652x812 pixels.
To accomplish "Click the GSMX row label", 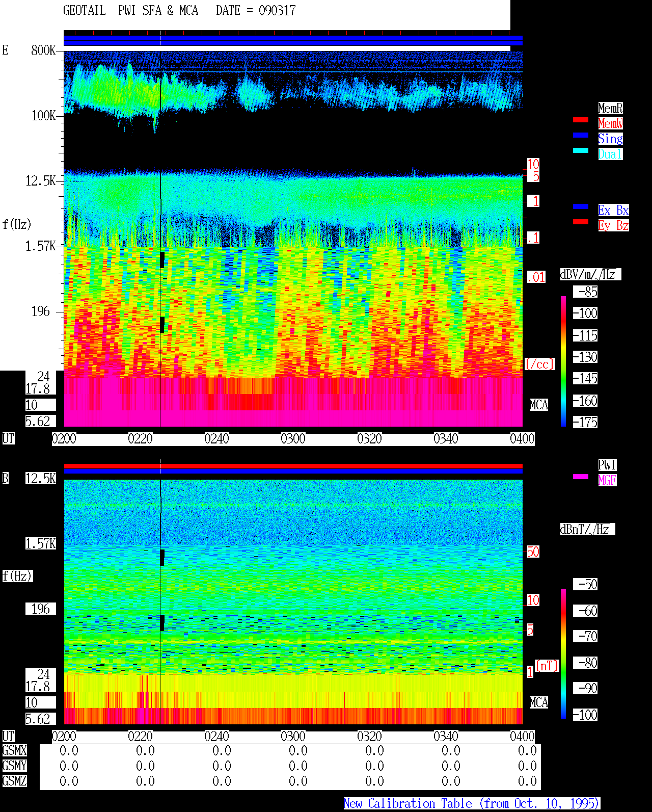I will pyautogui.click(x=14, y=750).
